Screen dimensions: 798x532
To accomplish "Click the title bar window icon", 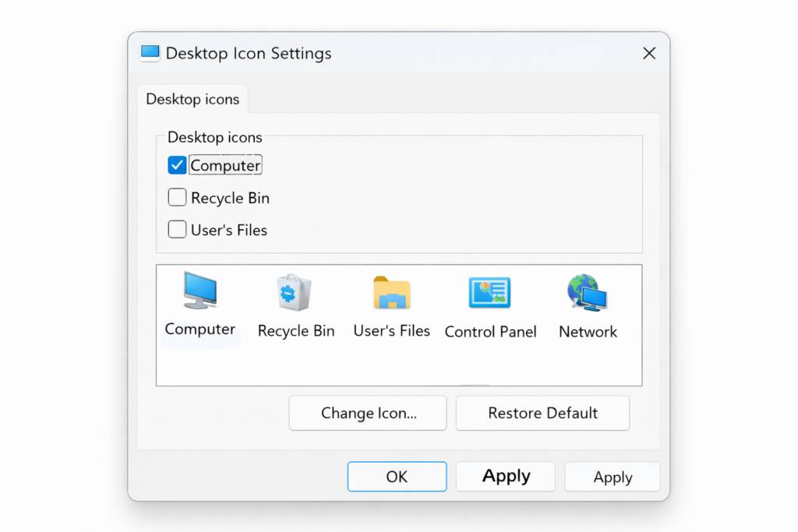I will tap(149, 52).
